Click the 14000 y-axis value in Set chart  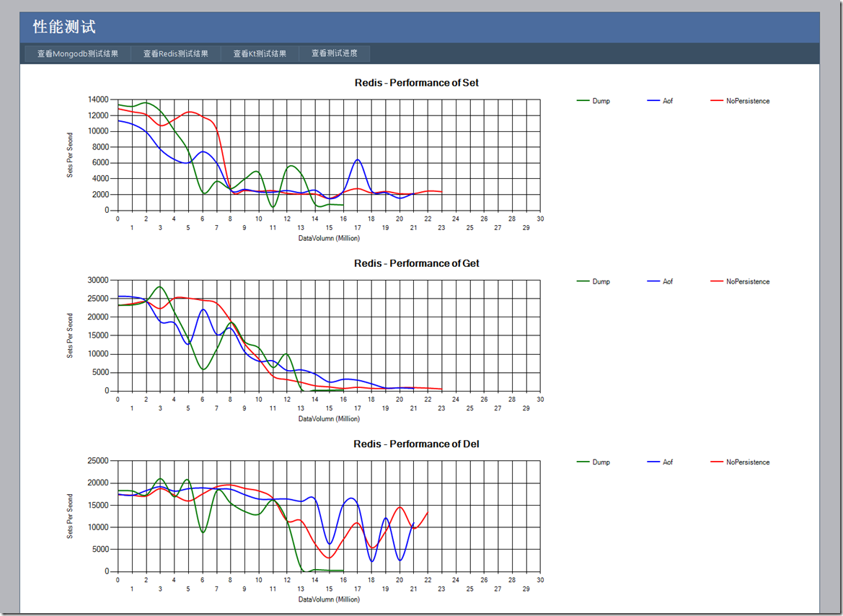click(x=98, y=100)
